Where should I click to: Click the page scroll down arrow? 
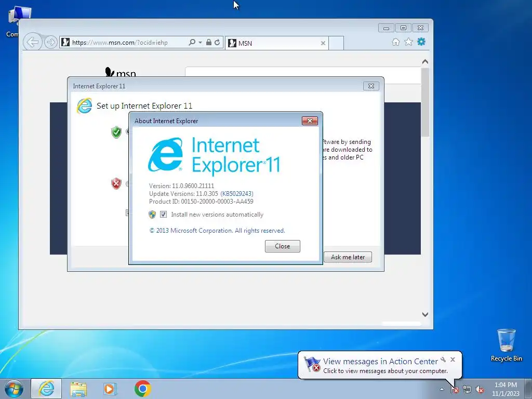point(425,314)
